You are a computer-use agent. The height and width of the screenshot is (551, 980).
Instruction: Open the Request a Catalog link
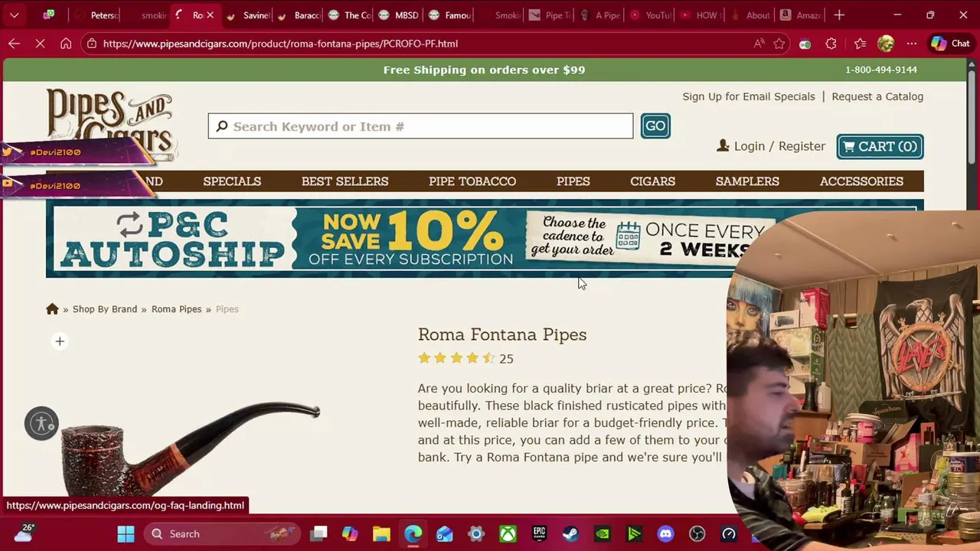coord(877,96)
